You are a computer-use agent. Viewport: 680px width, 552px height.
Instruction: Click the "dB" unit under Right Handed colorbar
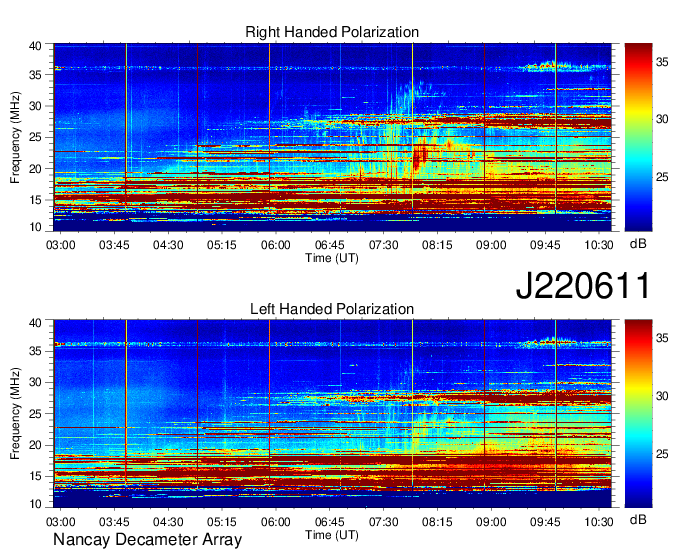638,244
